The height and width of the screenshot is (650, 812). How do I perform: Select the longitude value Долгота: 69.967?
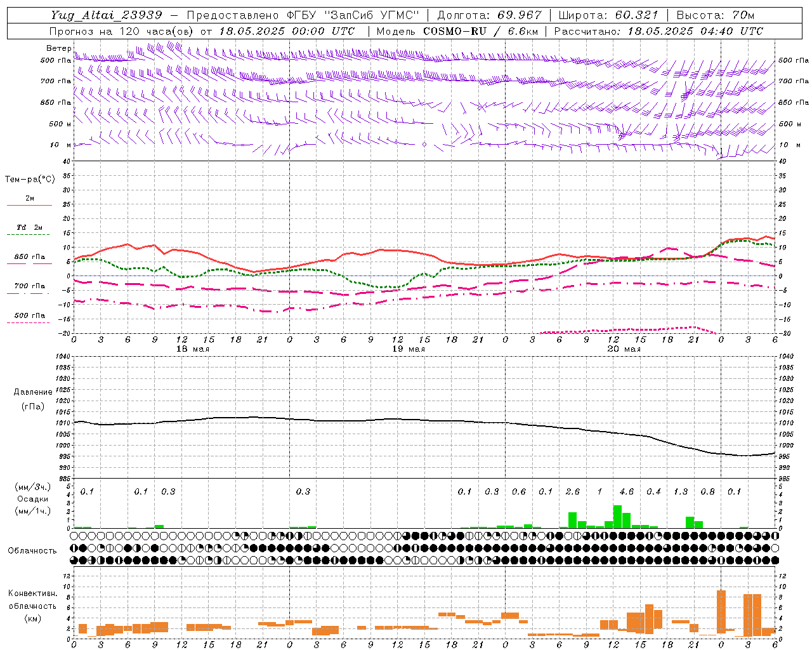pos(489,15)
